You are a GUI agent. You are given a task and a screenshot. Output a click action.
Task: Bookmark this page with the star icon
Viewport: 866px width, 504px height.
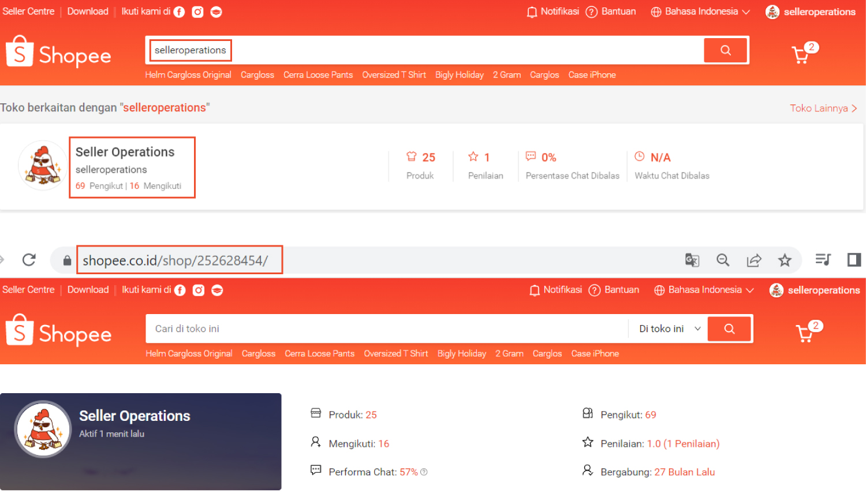coord(784,260)
